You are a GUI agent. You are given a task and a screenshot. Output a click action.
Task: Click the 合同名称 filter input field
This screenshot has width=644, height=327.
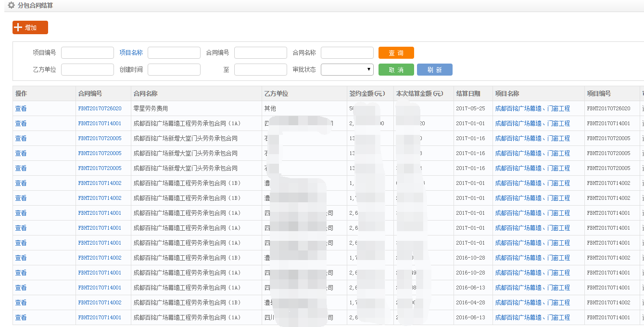click(x=347, y=53)
